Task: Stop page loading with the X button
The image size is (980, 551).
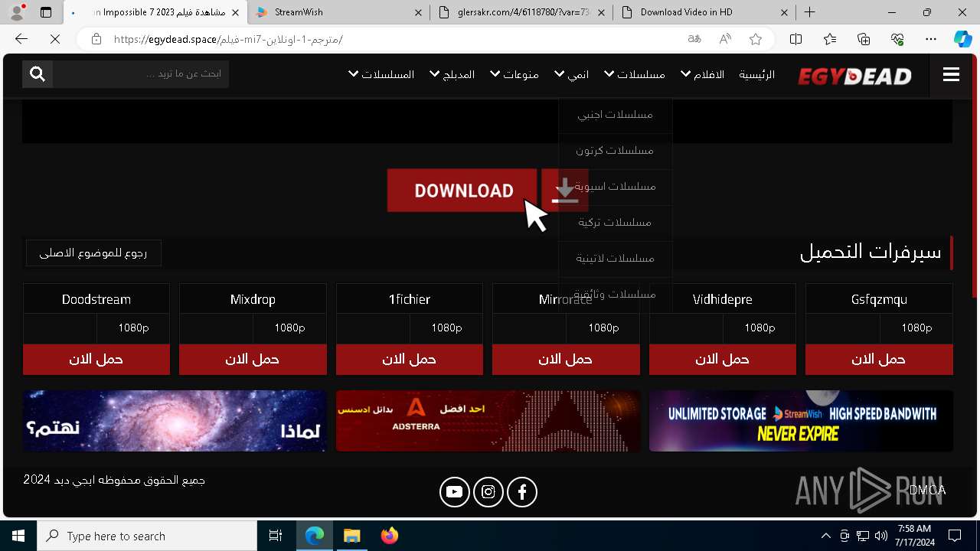Action: coord(54,39)
